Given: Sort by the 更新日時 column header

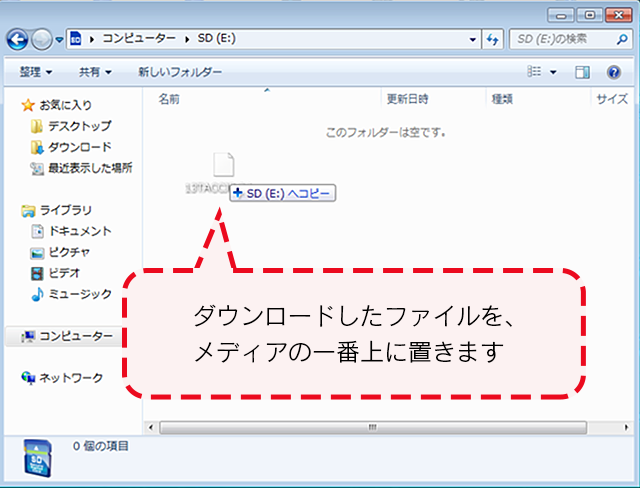Looking at the screenshot, I should [407, 99].
